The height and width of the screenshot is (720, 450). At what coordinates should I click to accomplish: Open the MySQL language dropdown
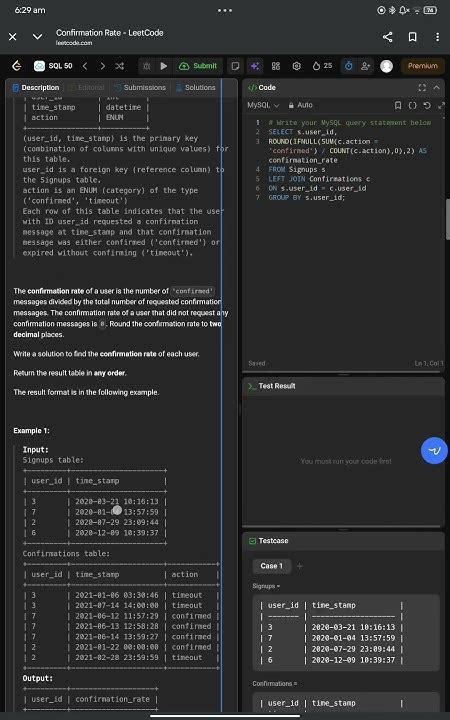pyautogui.click(x=263, y=105)
